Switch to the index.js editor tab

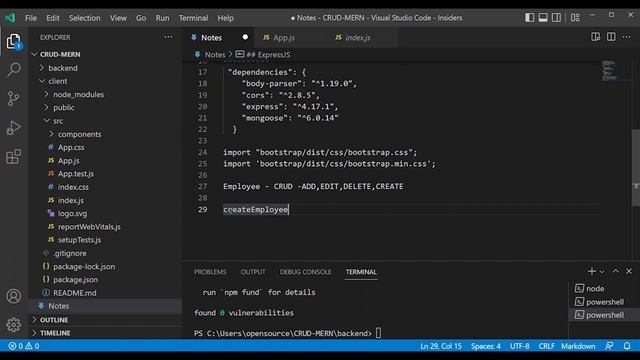coord(358,38)
